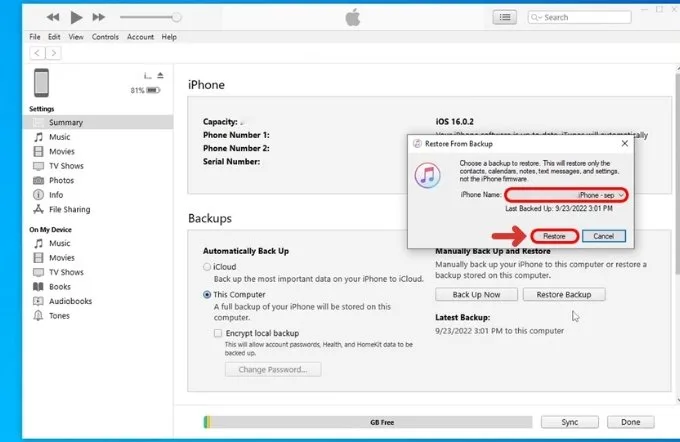
Task: Open the File menu
Action: [35, 37]
